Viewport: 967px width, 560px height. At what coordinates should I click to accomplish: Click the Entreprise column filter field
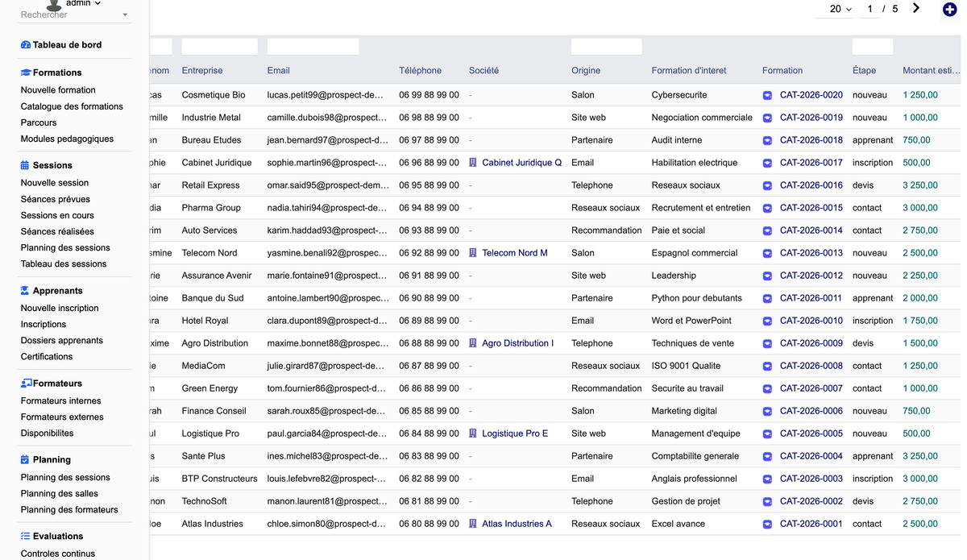(x=220, y=47)
